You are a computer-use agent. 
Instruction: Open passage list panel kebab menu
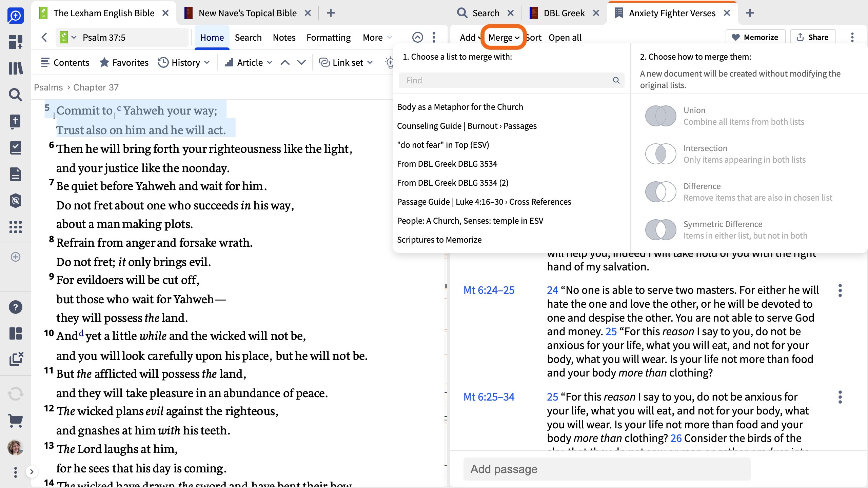(x=852, y=37)
